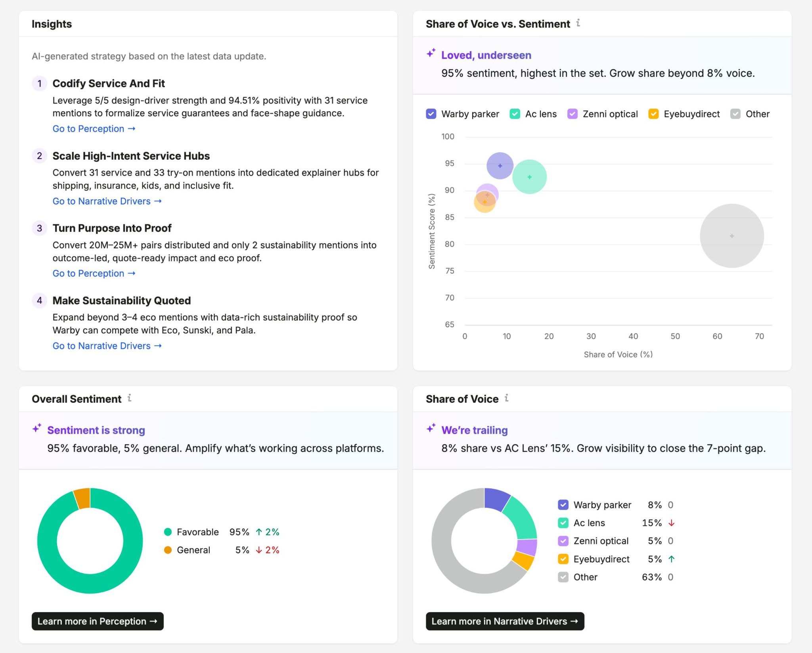Click Learn more in Narrative Drivers button
This screenshot has height=653, width=812.
click(x=505, y=621)
